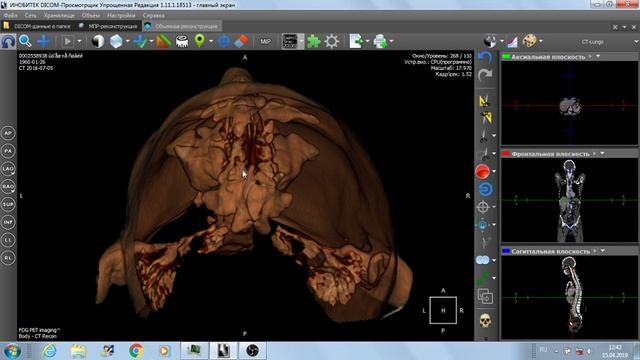Open the Настройки menu

pyautogui.click(x=121, y=16)
